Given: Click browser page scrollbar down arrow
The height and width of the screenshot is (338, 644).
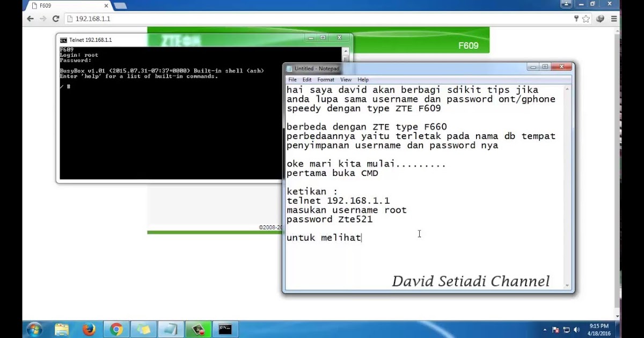Looking at the screenshot, I should point(617,317).
